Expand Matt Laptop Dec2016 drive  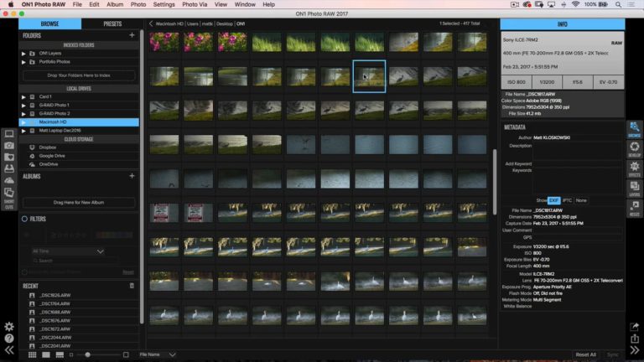click(x=23, y=131)
